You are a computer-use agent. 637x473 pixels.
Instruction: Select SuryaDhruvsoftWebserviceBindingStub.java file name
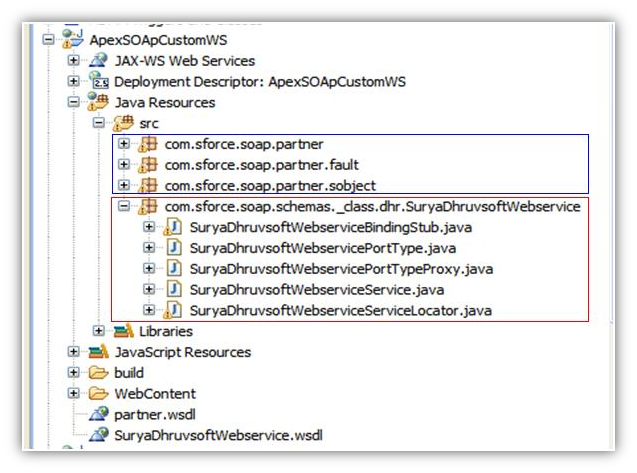click(x=331, y=228)
